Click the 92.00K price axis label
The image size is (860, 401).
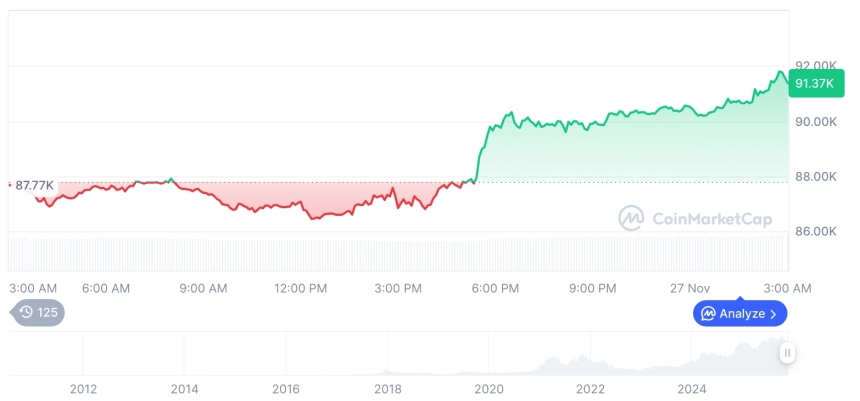(814, 66)
